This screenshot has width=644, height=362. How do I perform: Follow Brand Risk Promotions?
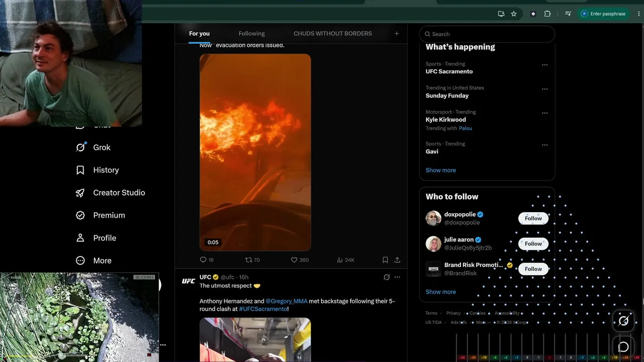[533, 269]
